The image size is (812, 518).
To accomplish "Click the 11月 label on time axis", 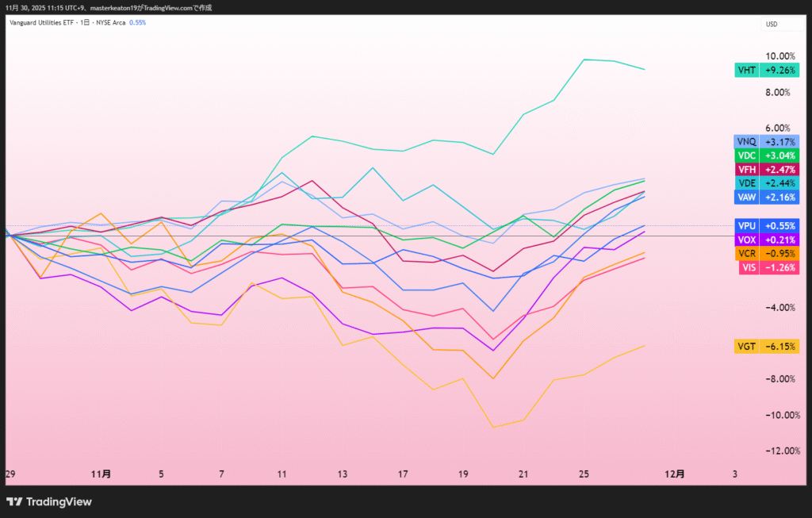I will [x=101, y=474].
